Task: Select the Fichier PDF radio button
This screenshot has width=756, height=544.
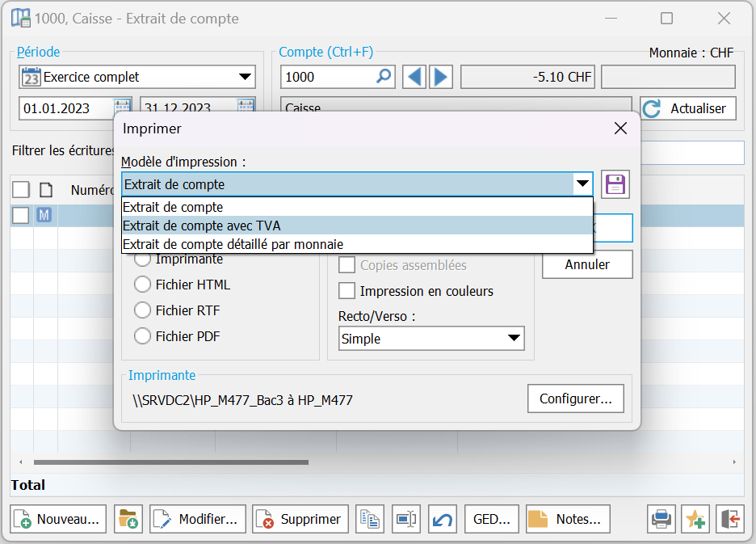Action: click(143, 336)
